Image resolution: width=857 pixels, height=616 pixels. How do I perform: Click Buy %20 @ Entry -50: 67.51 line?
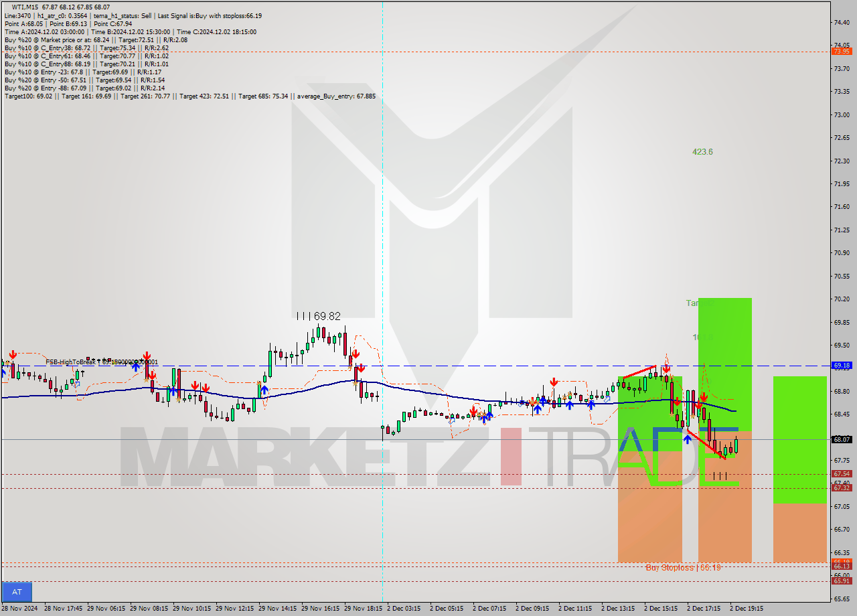coord(85,80)
